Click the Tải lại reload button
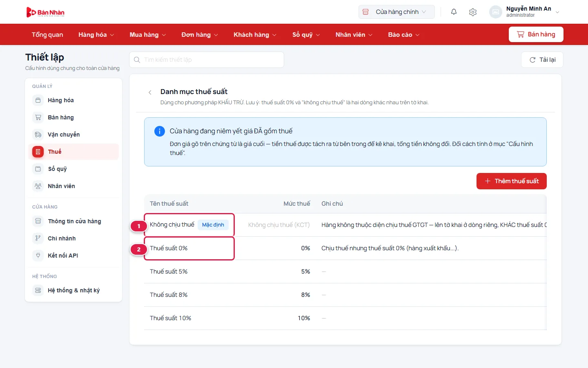Image resolution: width=588 pixels, height=368 pixels. pyautogui.click(x=542, y=60)
